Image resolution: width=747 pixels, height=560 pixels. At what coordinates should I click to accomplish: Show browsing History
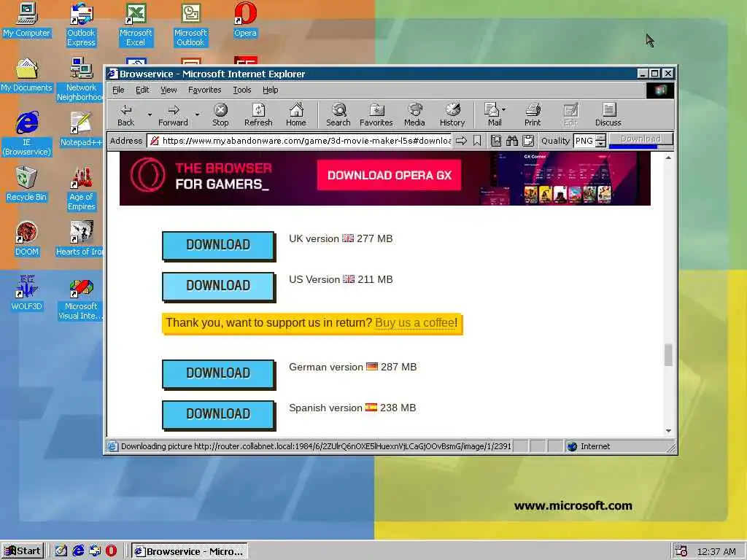tap(452, 114)
